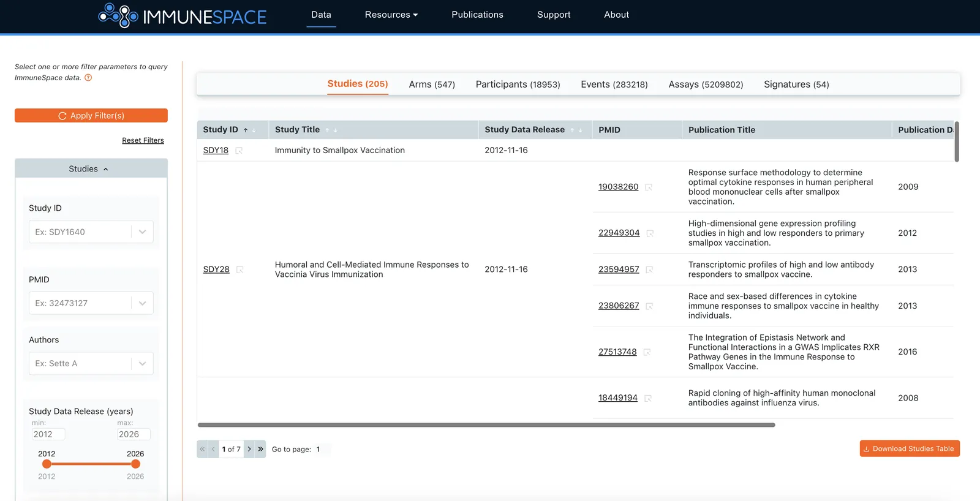
Task: Click the 2012 minimum year slider handle
Action: (47, 464)
